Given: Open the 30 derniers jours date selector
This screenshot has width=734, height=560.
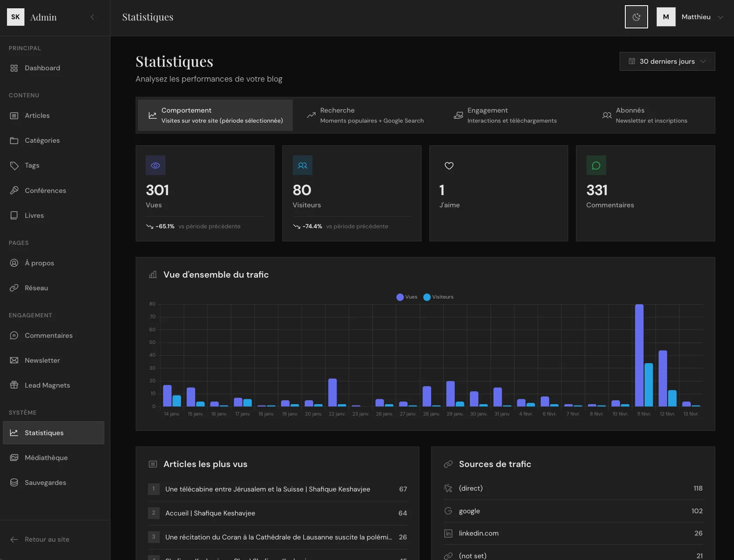Looking at the screenshot, I should pos(667,61).
